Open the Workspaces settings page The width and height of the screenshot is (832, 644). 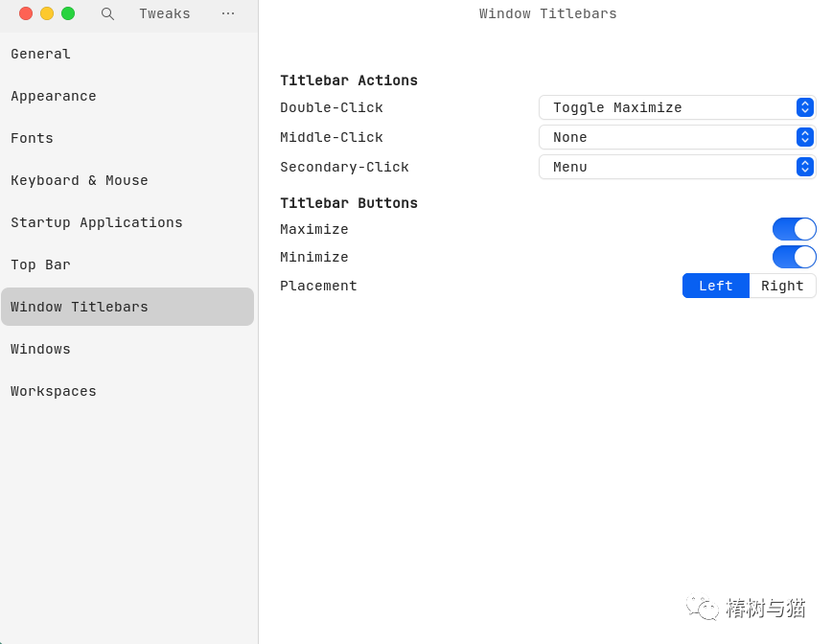point(54,391)
